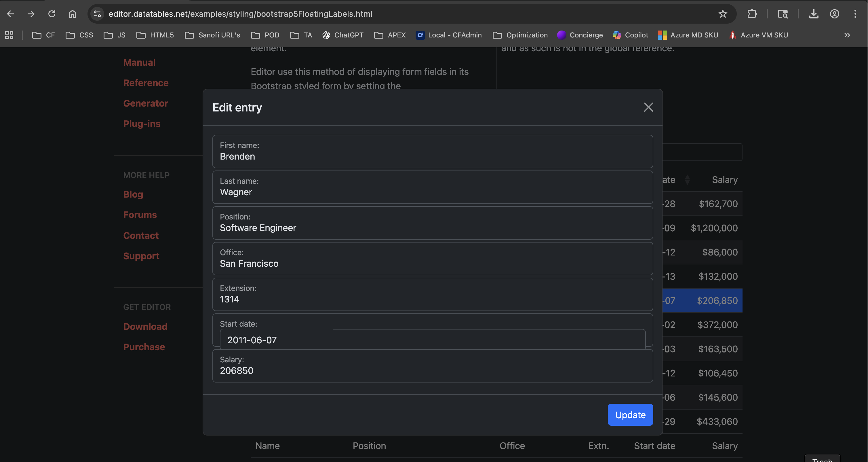Expand the hidden bookmarks chevron

(847, 35)
